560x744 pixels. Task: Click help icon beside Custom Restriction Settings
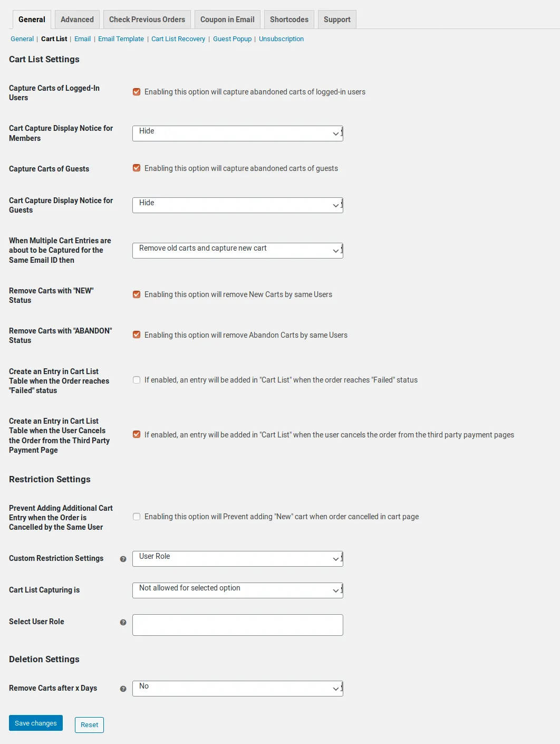coord(123,559)
